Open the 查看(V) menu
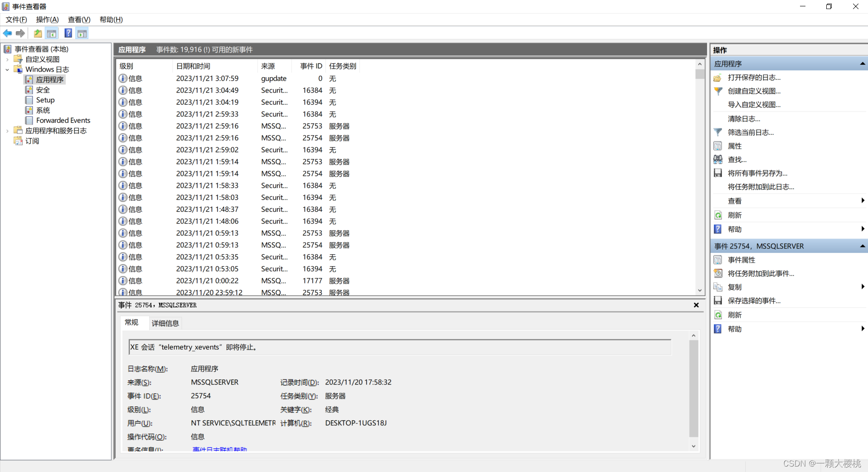This screenshot has width=868, height=472. point(79,19)
